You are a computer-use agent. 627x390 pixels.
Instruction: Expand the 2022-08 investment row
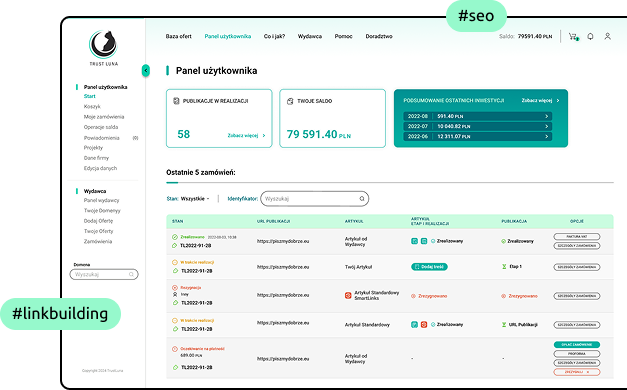coord(478,116)
